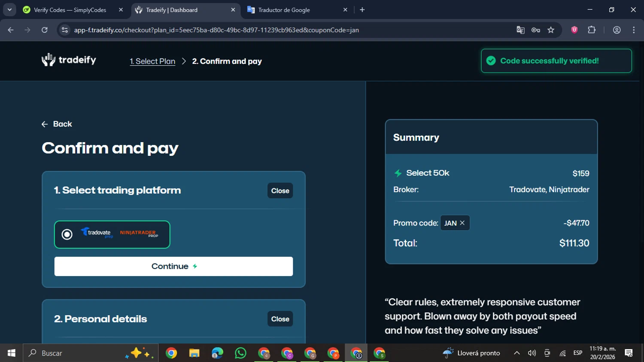Bookmark this page with the star icon
Viewport: 644px width, 362px height.
551,30
